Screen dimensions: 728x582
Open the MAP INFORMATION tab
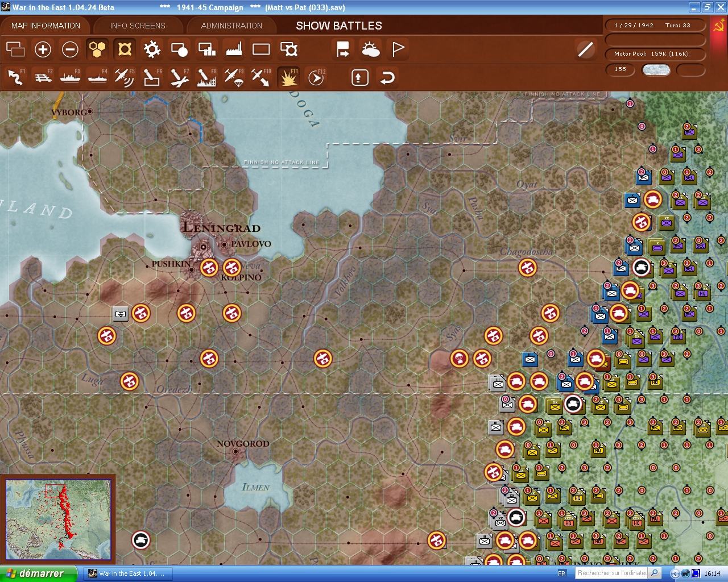point(45,26)
